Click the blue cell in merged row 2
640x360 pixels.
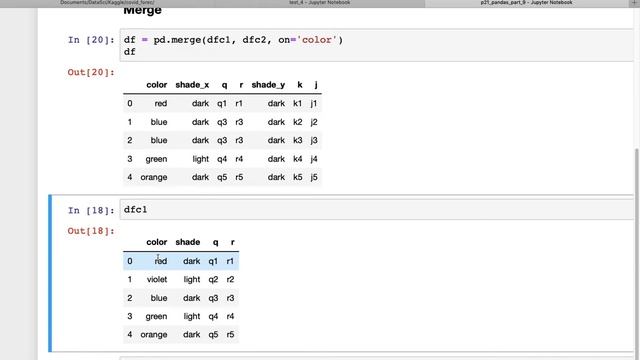pos(159,140)
